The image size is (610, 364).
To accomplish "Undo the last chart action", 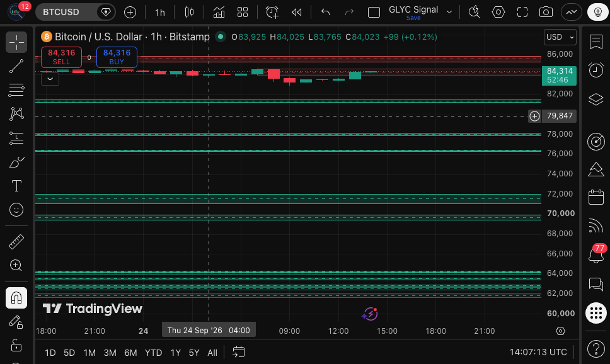I will click(x=326, y=13).
